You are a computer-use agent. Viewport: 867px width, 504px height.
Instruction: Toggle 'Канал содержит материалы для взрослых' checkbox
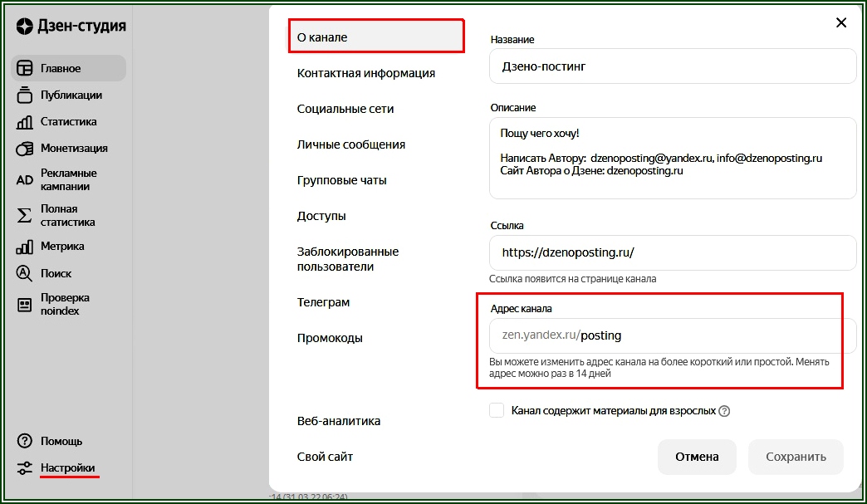[497, 411]
